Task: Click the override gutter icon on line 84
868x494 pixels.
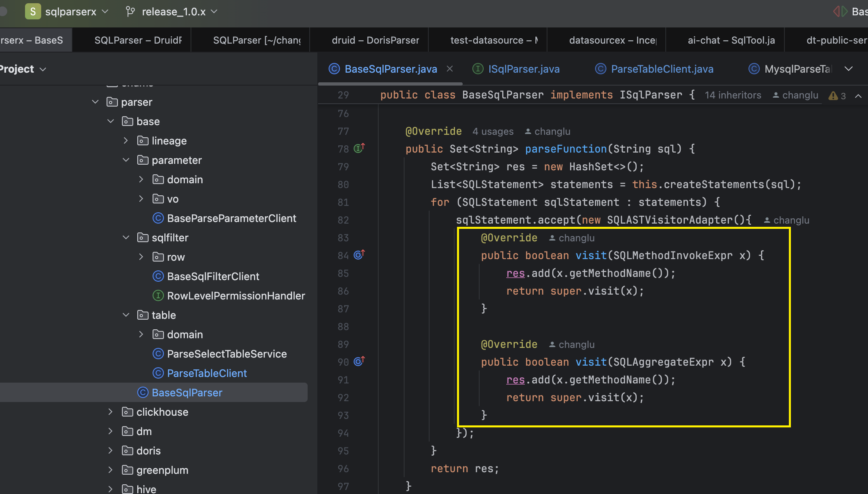Action: (359, 255)
